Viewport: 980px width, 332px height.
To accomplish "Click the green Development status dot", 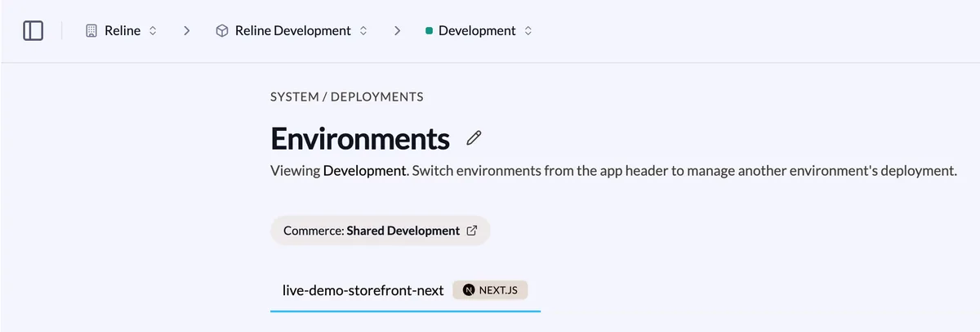I will coord(429,31).
